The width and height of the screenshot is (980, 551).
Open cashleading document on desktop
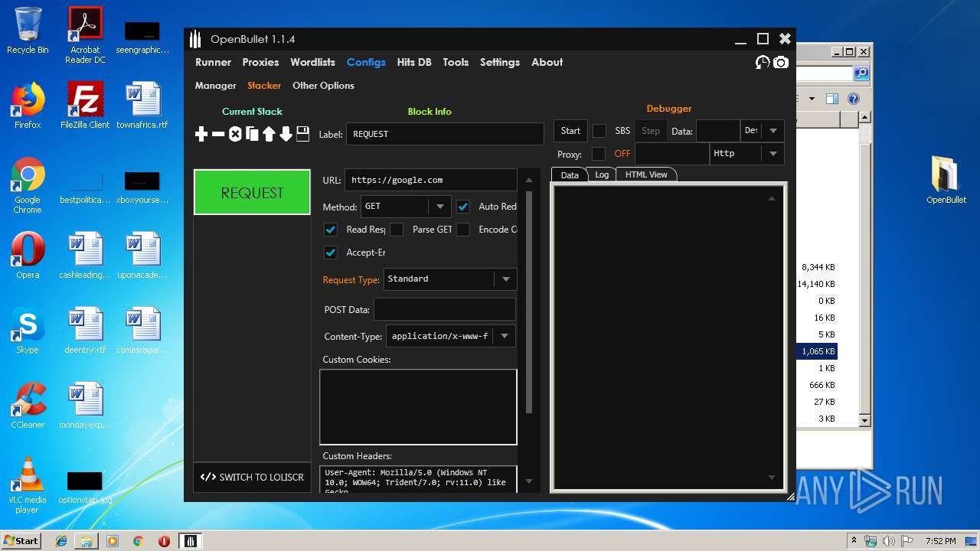tap(85, 256)
